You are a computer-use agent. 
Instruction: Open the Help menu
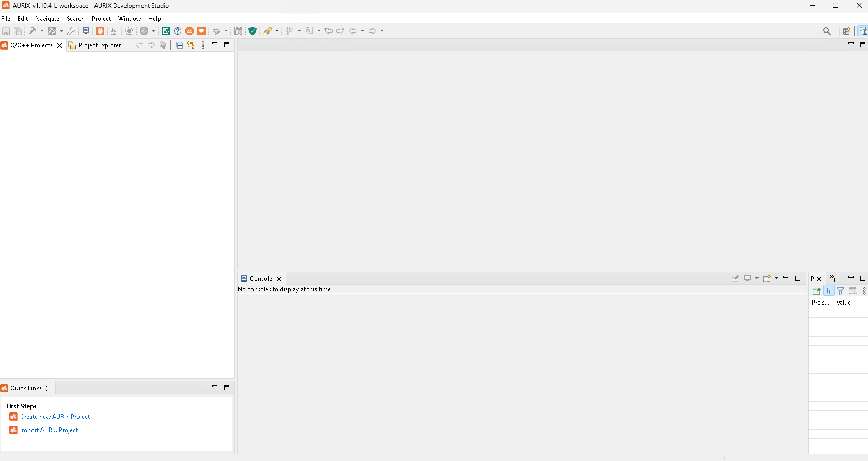tap(154, 19)
